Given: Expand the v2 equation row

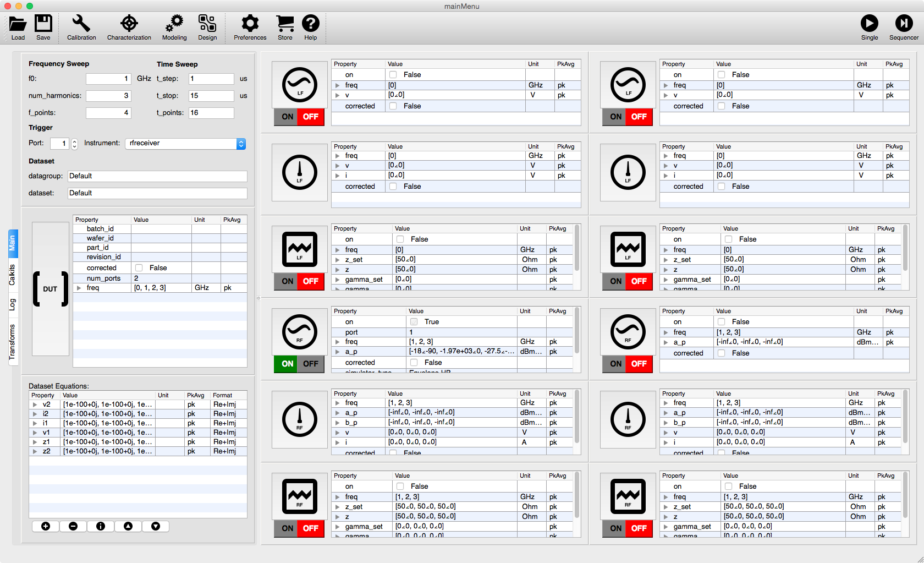Looking at the screenshot, I should [35, 405].
